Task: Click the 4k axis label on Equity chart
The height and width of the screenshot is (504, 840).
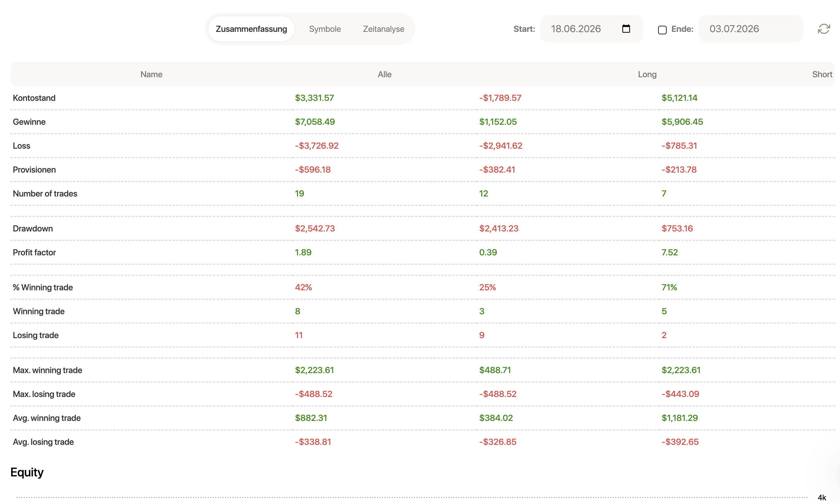Action: point(822,498)
